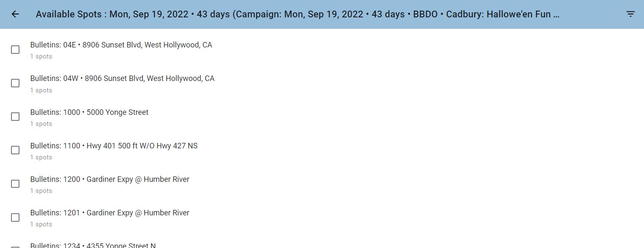This screenshot has width=644, height=248.
Task: Select the Bulletins 1000 Yonge Street row
Action: click(322, 117)
